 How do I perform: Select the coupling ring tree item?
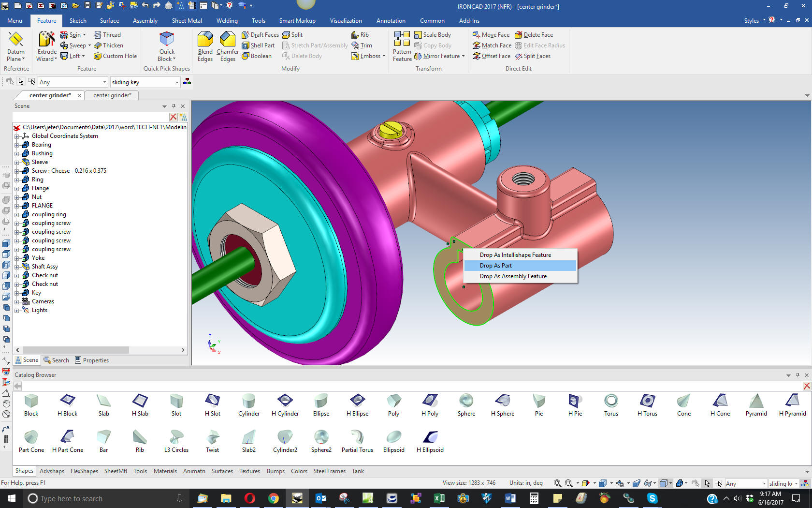49,214
